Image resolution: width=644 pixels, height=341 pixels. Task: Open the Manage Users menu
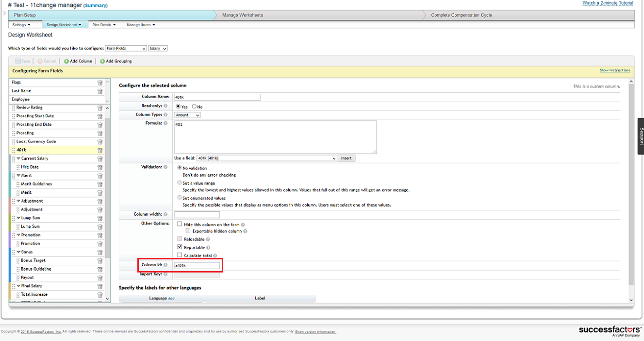[x=141, y=25]
